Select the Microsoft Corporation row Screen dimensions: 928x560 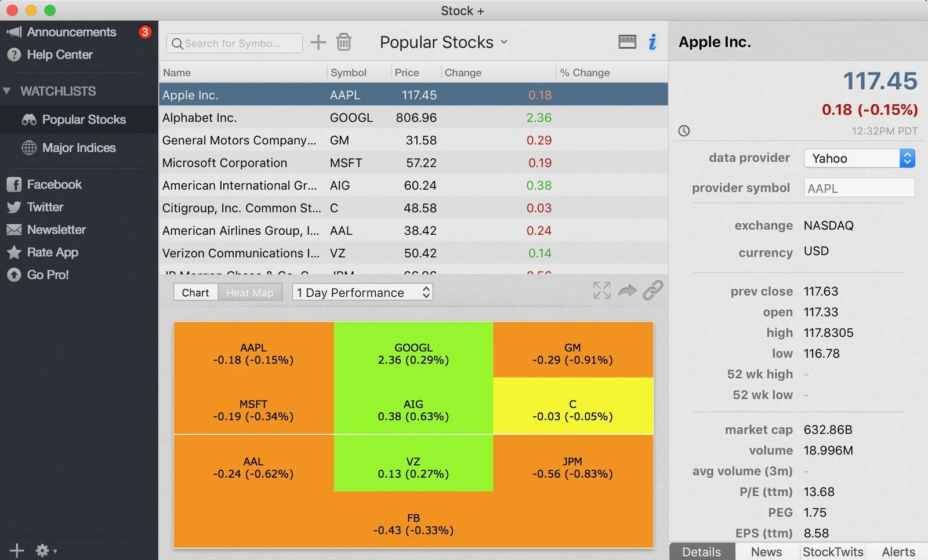coord(414,163)
